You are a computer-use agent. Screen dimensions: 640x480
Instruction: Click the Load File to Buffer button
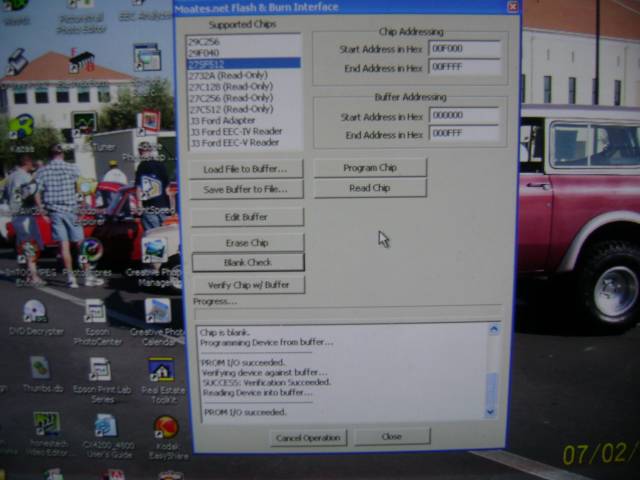pos(247,169)
